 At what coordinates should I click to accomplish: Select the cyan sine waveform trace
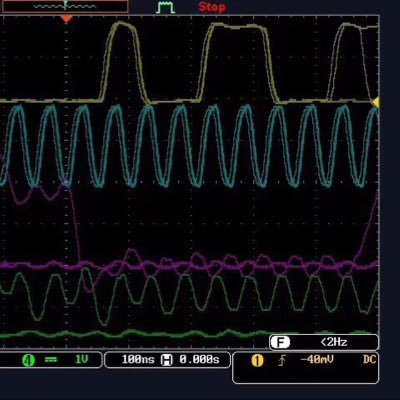click(x=190, y=146)
